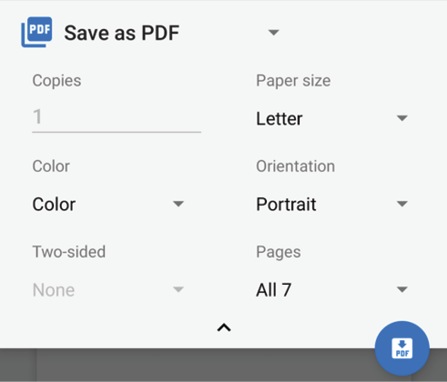Select the Color value under Color
This screenshot has width=447, height=382.
pyautogui.click(x=54, y=204)
